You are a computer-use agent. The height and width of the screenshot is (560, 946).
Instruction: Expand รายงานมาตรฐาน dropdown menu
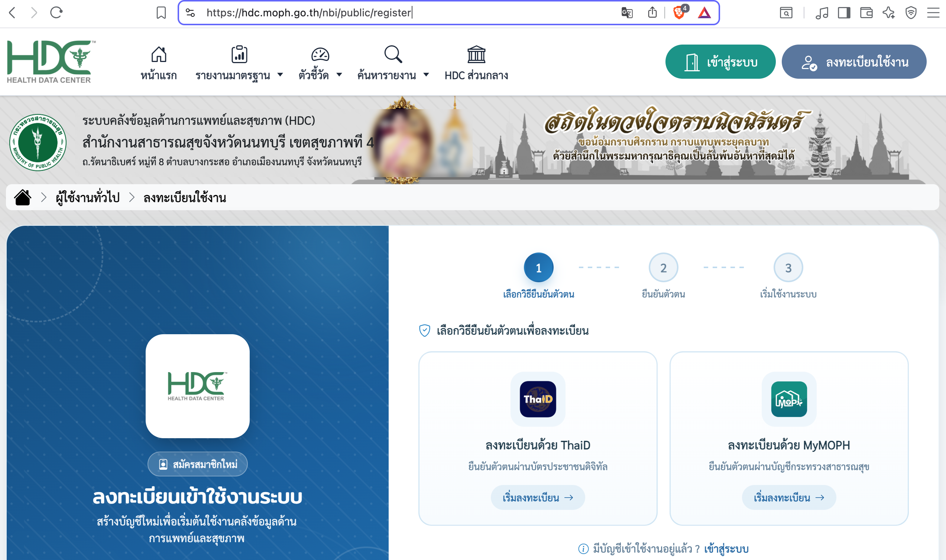click(x=239, y=64)
